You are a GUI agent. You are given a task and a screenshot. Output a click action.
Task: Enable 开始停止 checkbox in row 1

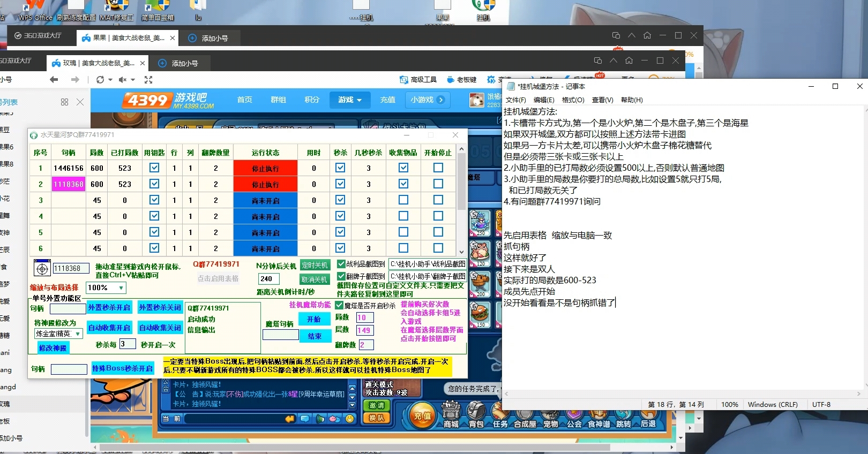click(438, 168)
